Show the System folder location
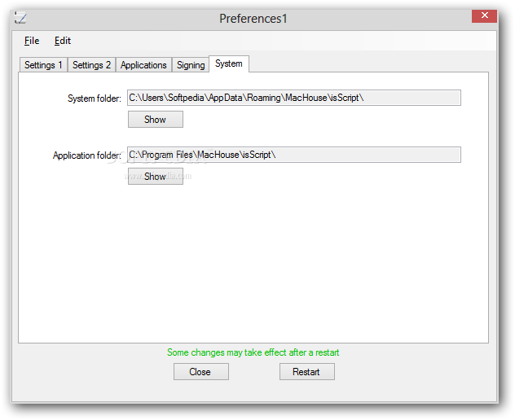The image size is (515, 420). point(156,119)
